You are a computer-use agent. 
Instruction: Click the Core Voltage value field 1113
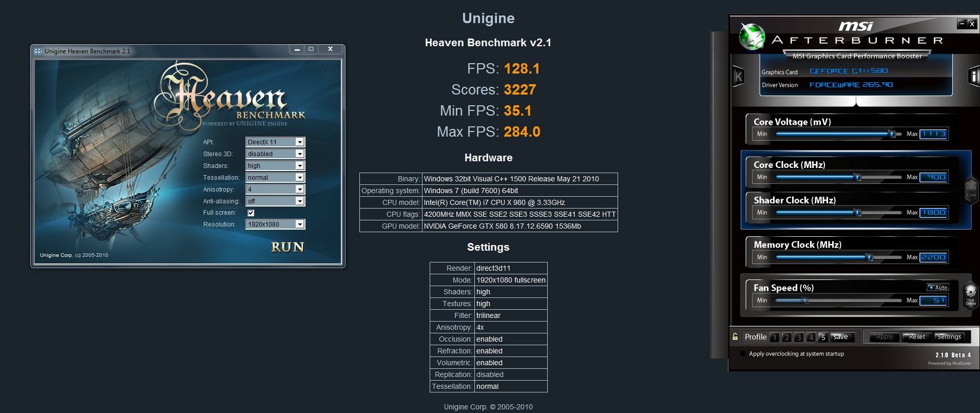click(x=933, y=134)
